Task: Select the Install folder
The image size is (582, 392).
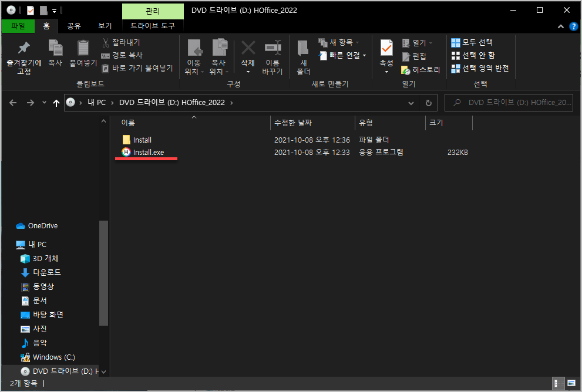Action: coord(137,140)
